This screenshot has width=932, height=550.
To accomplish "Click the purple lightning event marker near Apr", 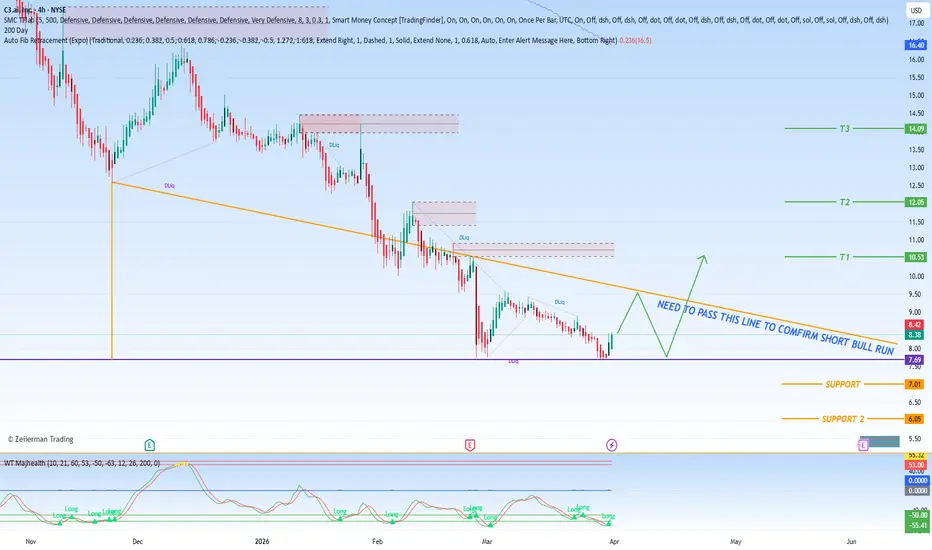I will (612, 445).
